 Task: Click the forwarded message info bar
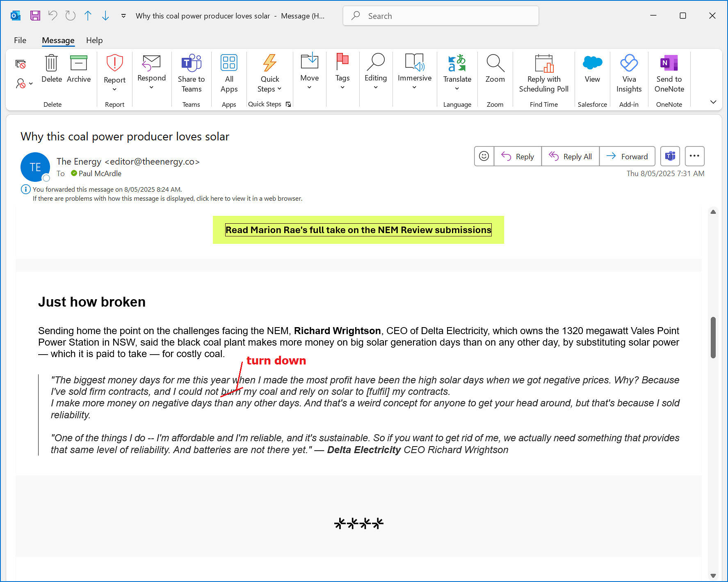[107, 190]
